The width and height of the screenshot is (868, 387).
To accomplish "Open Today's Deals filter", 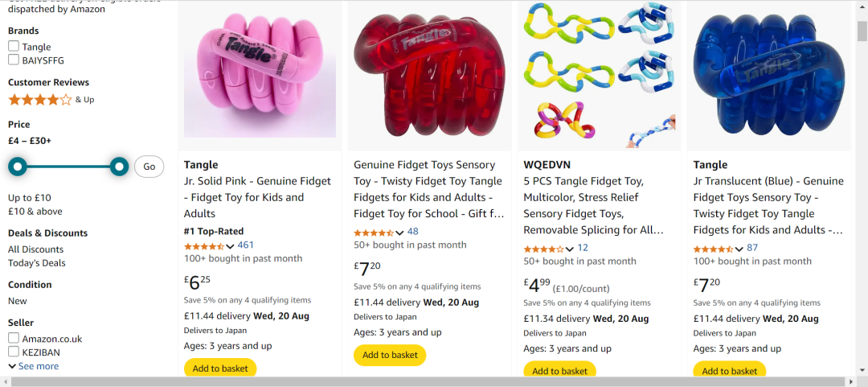I will coord(36,263).
